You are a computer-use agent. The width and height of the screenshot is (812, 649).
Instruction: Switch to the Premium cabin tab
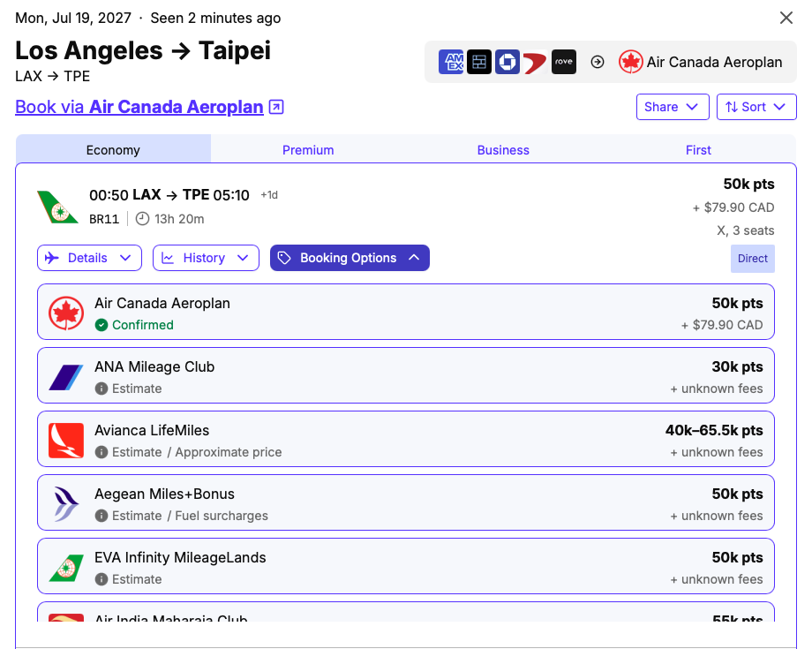click(x=308, y=150)
